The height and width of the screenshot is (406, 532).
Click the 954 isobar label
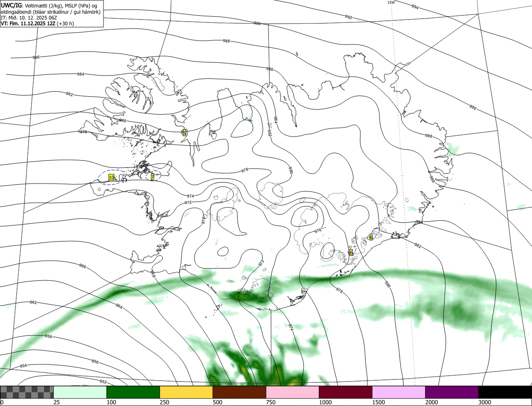tap(23, 366)
